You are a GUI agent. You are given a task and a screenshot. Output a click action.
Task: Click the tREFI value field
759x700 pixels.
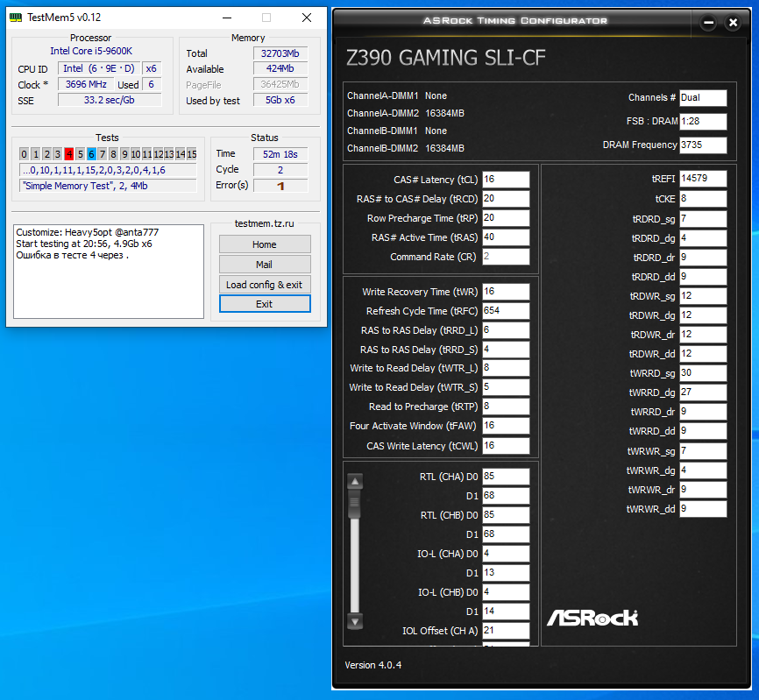point(703,179)
